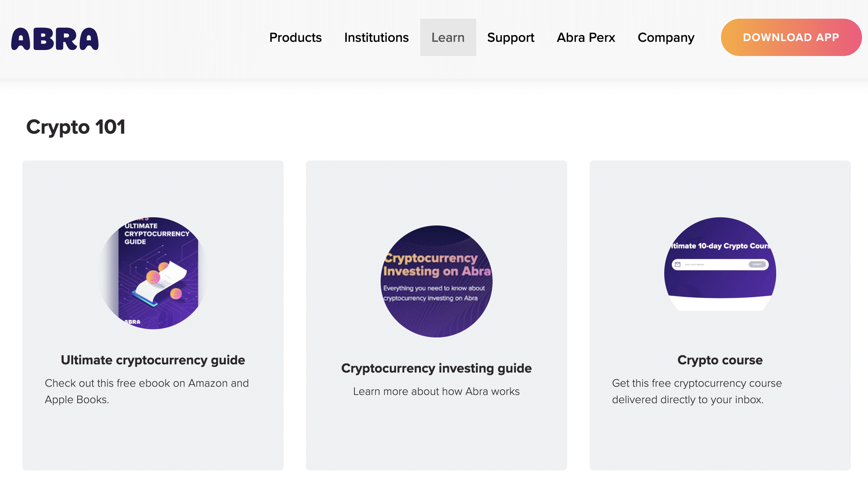Click the Cryptocurrency investing guide title

(437, 368)
